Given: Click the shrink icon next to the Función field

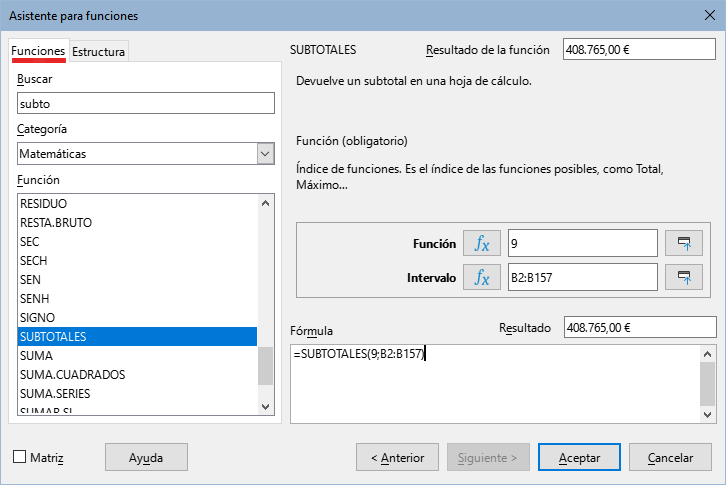Looking at the screenshot, I should pyautogui.click(x=685, y=243).
